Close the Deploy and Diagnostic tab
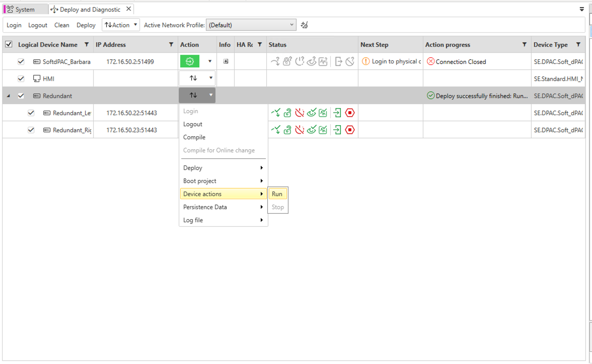 [x=128, y=9]
